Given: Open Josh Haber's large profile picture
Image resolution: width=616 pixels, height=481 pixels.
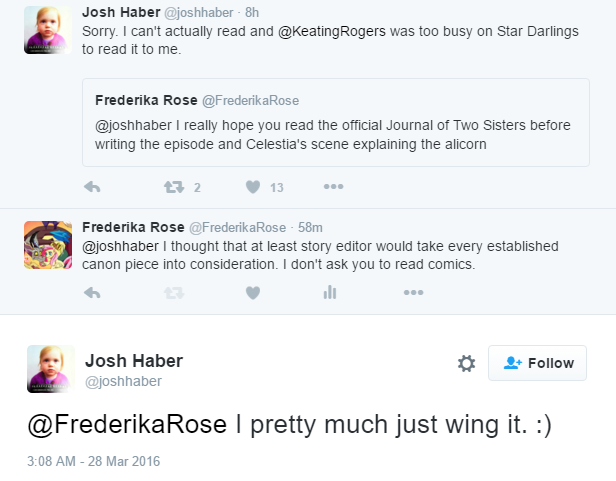Looking at the screenshot, I should pos(51,369).
